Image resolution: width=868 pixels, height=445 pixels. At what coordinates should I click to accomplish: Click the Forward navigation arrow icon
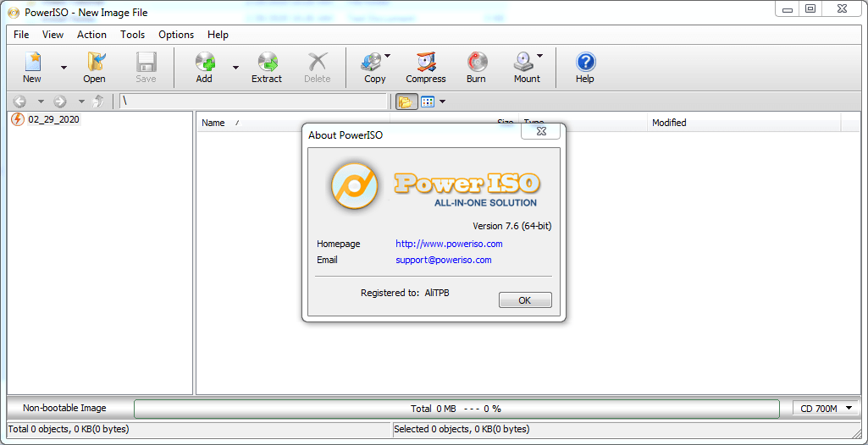(60, 102)
